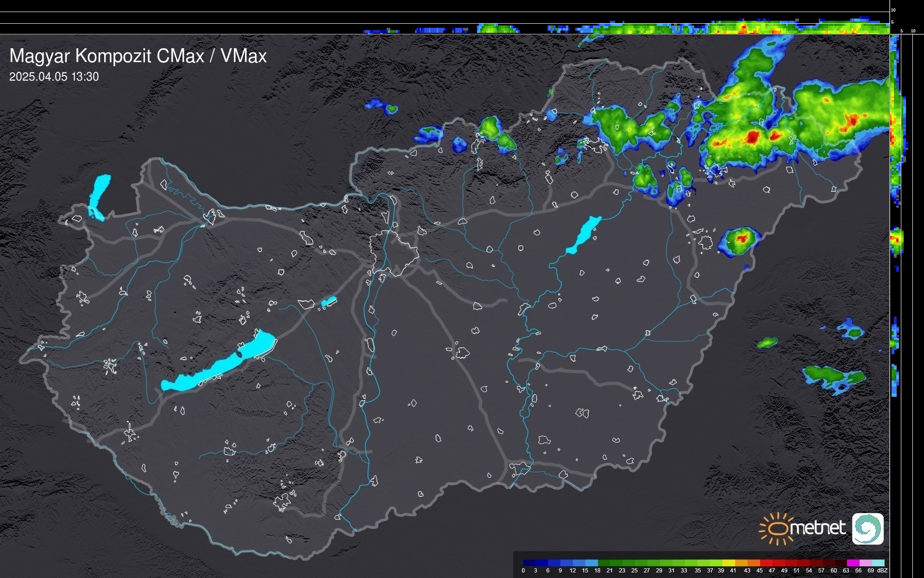Click the Lake Velence cyan shape

328,302
